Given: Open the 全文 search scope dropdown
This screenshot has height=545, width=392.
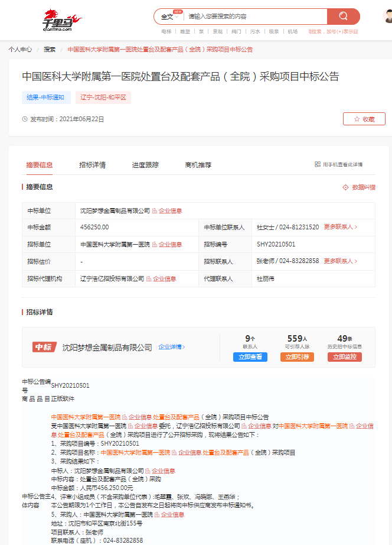Looking at the screenshot, I should [170, 17].
